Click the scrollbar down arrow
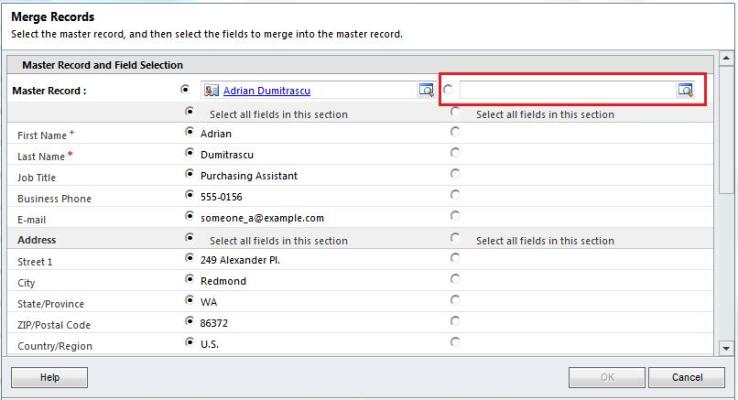Screen dimensions: 738x400 tap(726, 349)
